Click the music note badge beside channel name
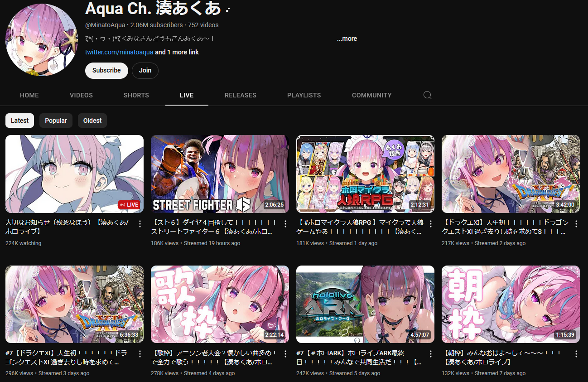 pos(228,9)
